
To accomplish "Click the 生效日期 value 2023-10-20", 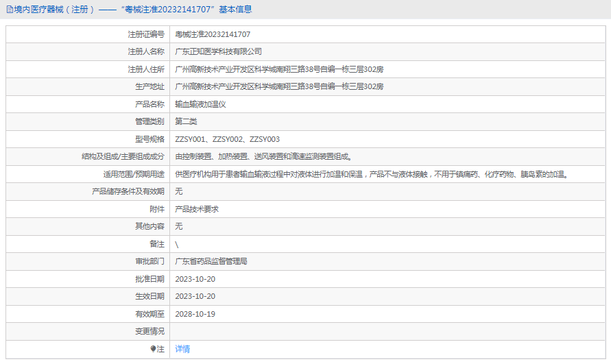I will tap(195, 296).
